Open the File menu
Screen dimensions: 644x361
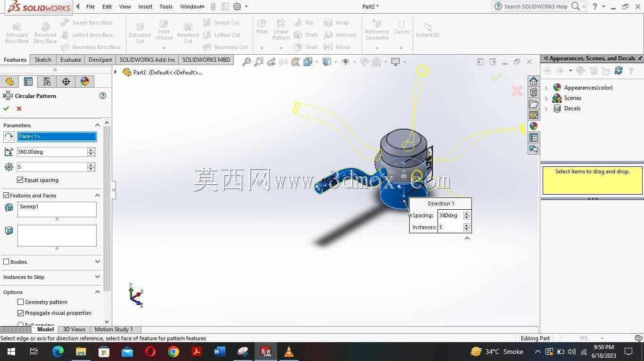tap(90, 7)
